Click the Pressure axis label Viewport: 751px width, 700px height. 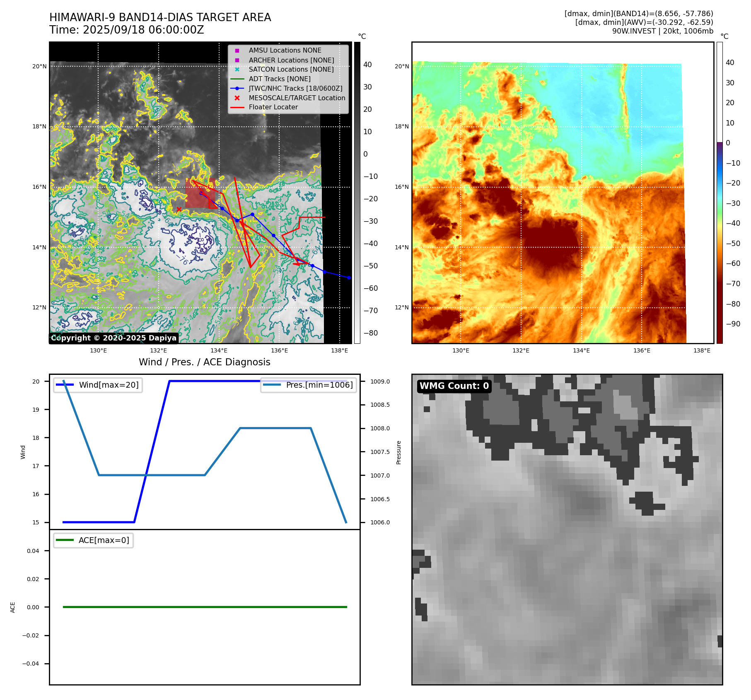[398, 452]
